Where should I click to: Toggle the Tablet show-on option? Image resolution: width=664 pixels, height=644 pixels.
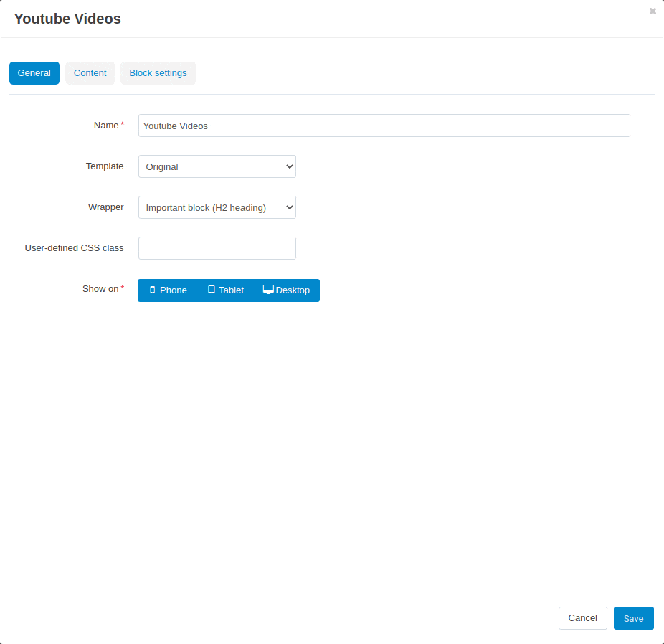(x=226, y=290)
